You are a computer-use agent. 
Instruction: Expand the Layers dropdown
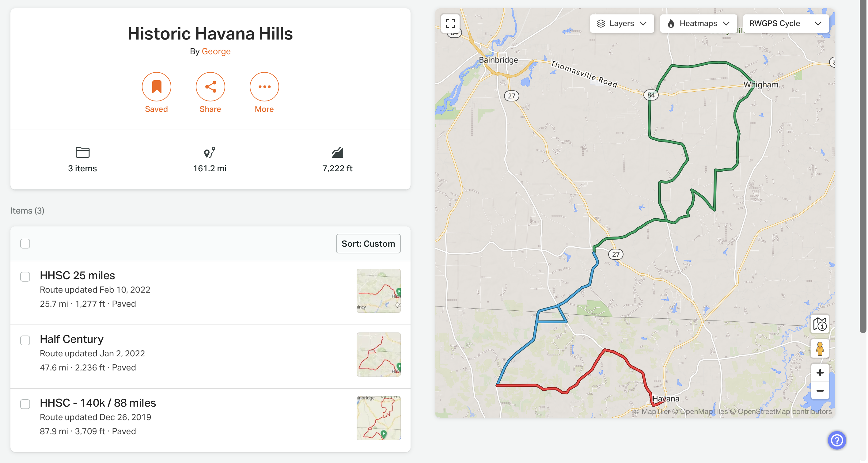(x=622, y=24)
